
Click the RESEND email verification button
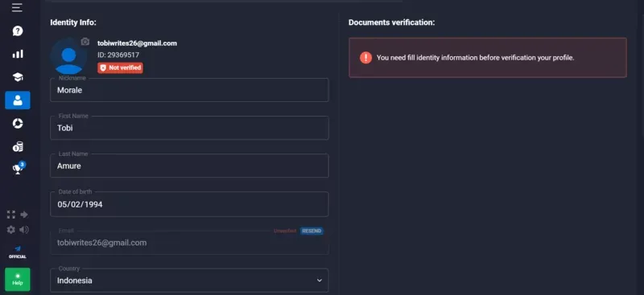(312, 231)
